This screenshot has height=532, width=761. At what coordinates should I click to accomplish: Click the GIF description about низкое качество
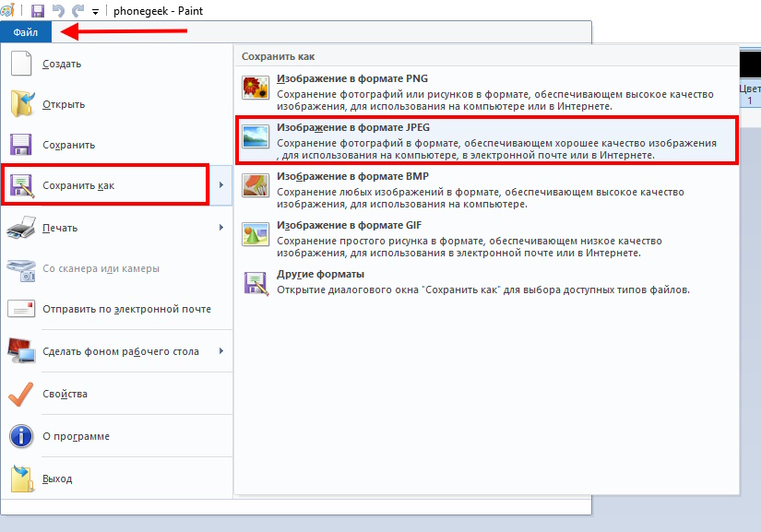tap(470, 247)
